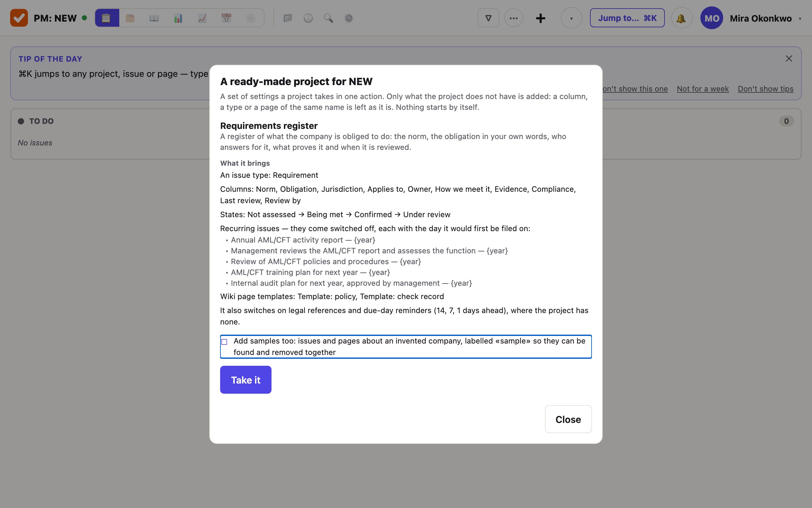Click the Jump to… ⌘K button
812x508 pixels.
coord(627,18)
